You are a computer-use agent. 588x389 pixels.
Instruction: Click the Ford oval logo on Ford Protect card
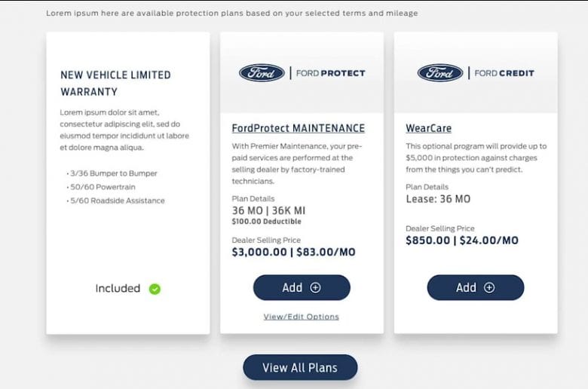click(x=262, y=73)
